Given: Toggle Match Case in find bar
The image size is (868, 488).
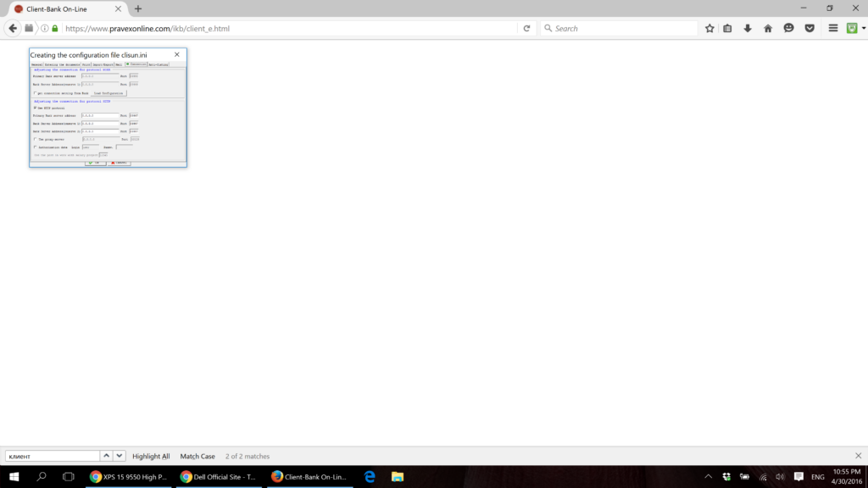Looking at the screenshot, I should click(198, 457).
